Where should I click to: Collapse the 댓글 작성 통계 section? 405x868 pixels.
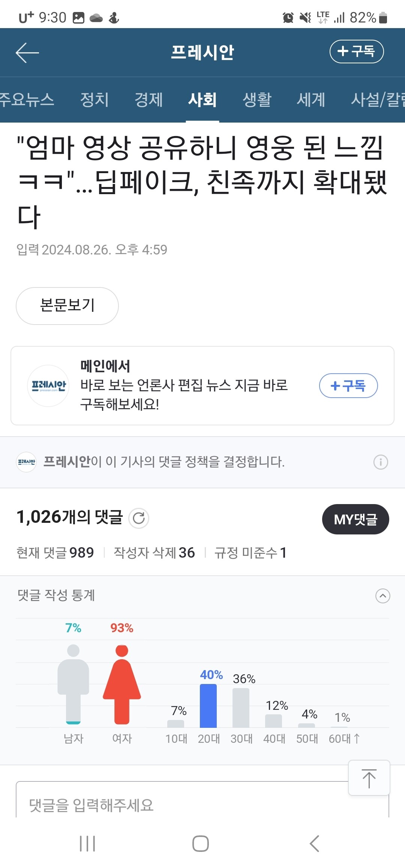pyautogui.click(x=382, y=596)
